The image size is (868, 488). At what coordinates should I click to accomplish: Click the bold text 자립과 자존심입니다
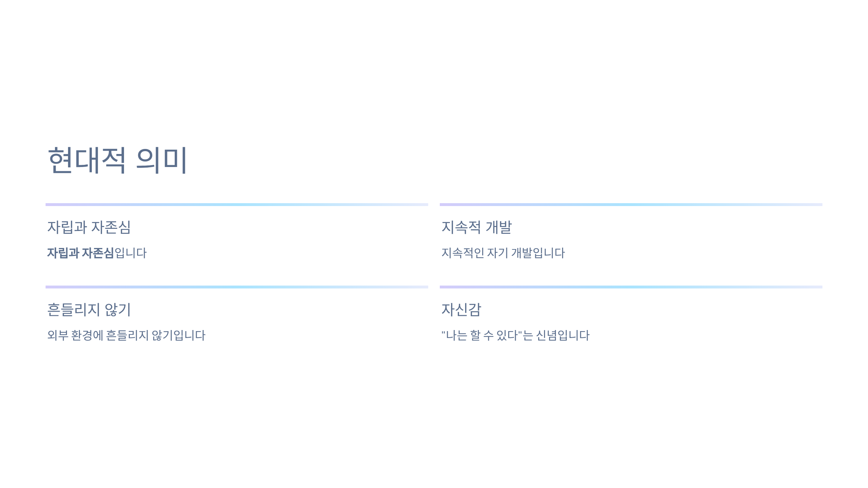pos(97,253)
